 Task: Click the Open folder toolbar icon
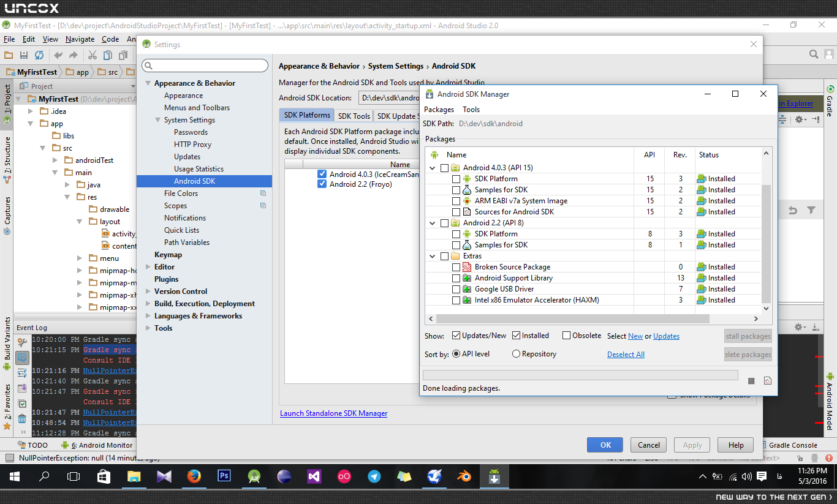pos(9,55)
